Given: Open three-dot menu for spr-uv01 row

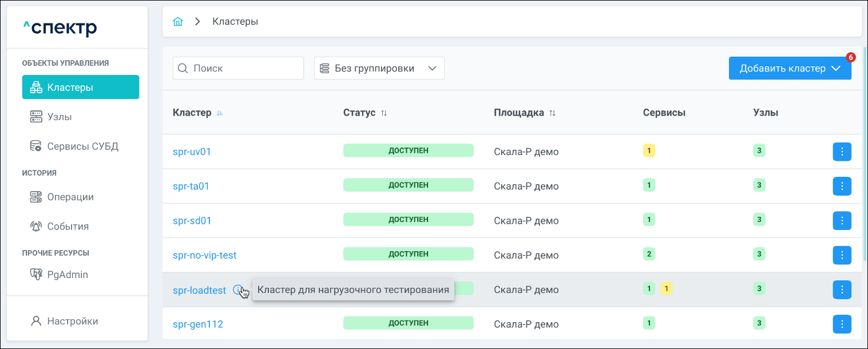Looking at the screenshot, I should click(842, 152).
